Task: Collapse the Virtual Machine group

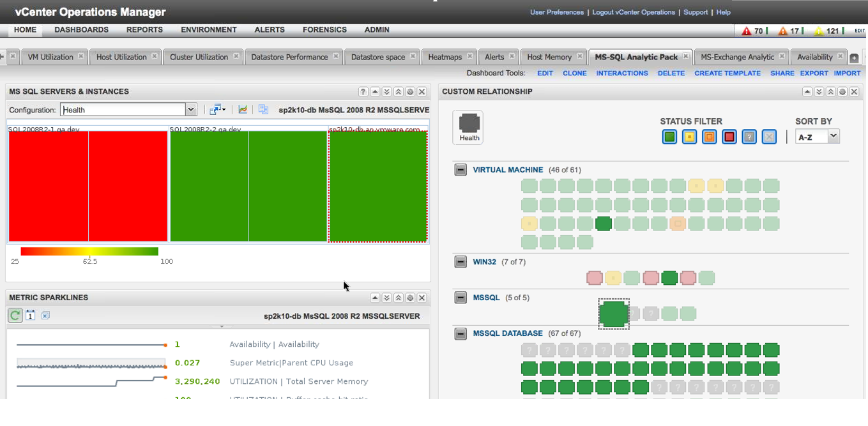Action: pos(461,170)
